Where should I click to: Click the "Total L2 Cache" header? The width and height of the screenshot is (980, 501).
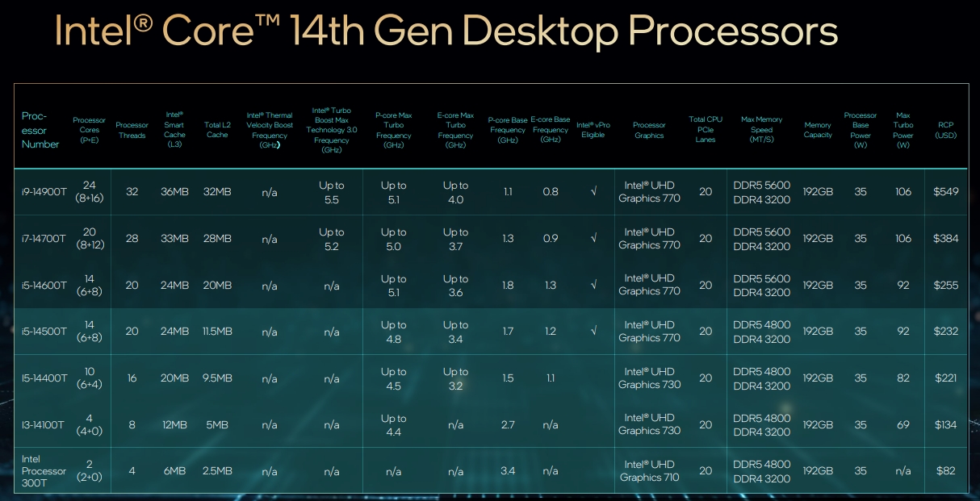point(217,130)
